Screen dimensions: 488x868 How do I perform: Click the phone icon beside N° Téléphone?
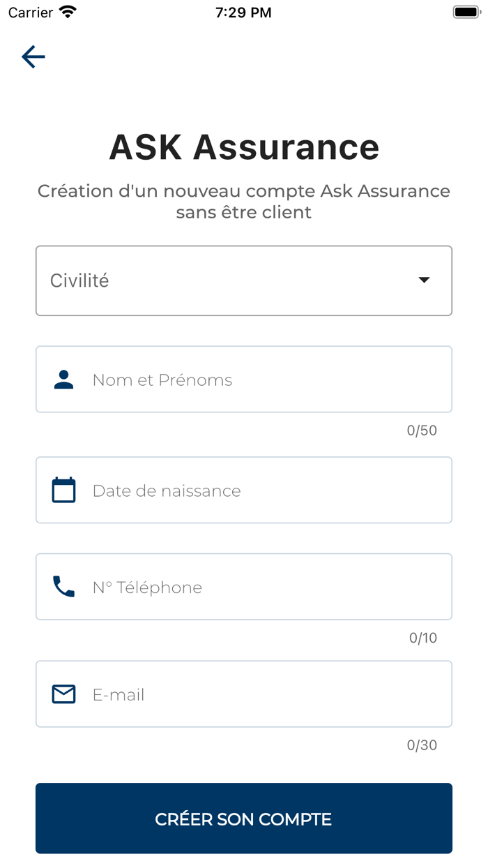63,587
